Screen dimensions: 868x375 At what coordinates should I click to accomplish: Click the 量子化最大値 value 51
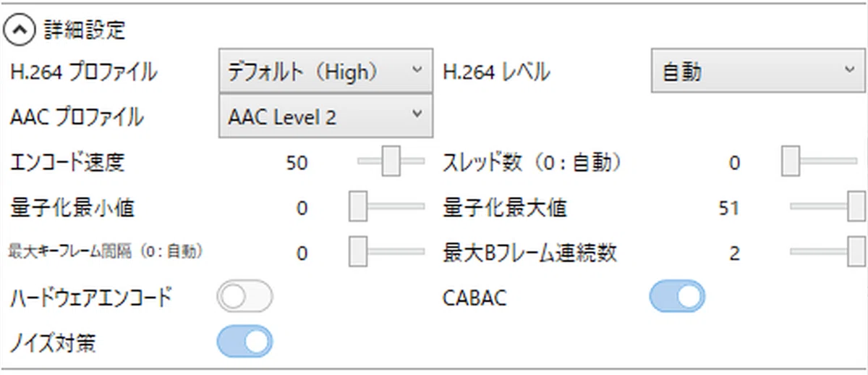click(728, 208)
